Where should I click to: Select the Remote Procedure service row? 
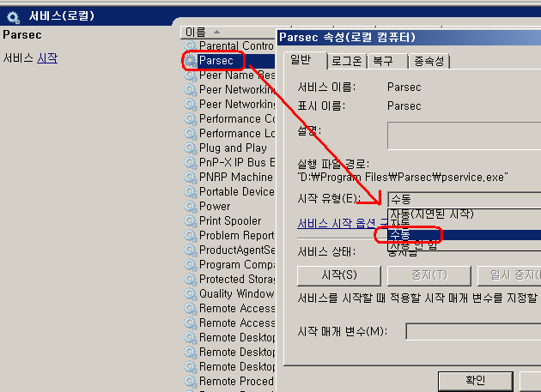pyautogui.click(x=230, y=382)
